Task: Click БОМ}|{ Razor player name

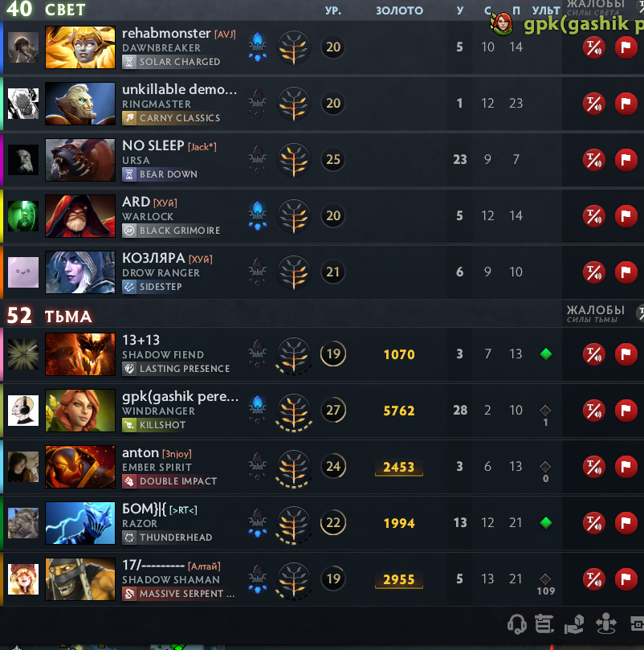Action: point(144,509)
